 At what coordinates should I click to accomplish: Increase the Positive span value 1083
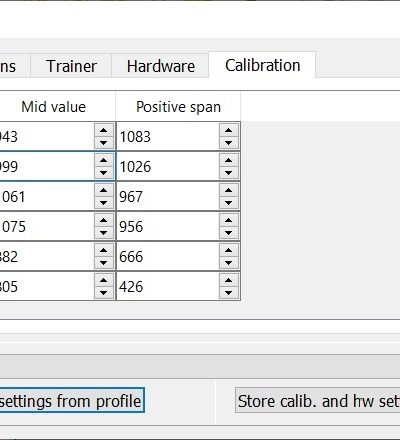click(229, 130)
